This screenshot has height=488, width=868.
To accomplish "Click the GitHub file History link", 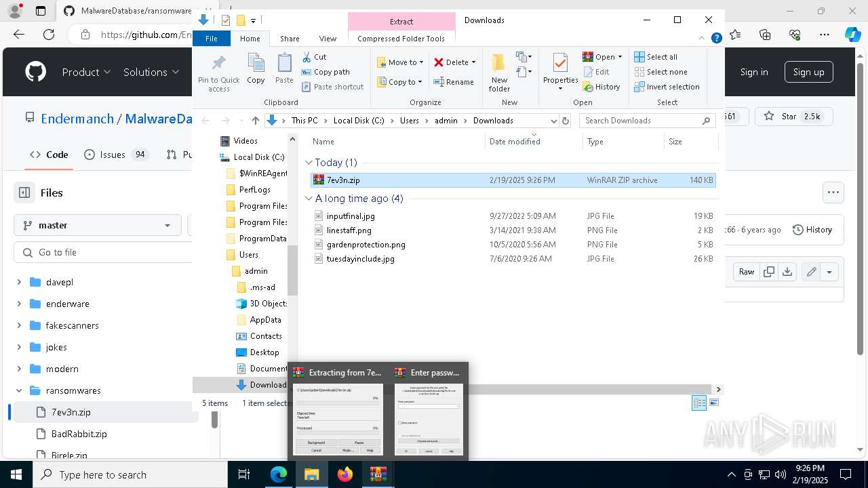I will pos(812,230).
